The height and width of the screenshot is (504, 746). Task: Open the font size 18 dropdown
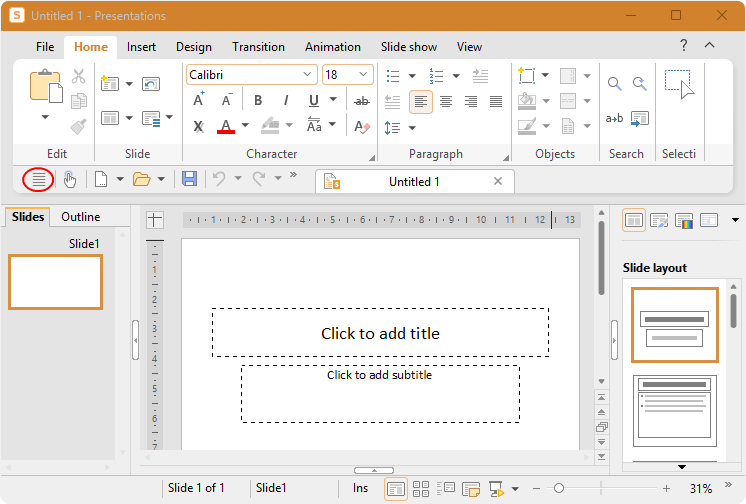click(x=363, y=74)
